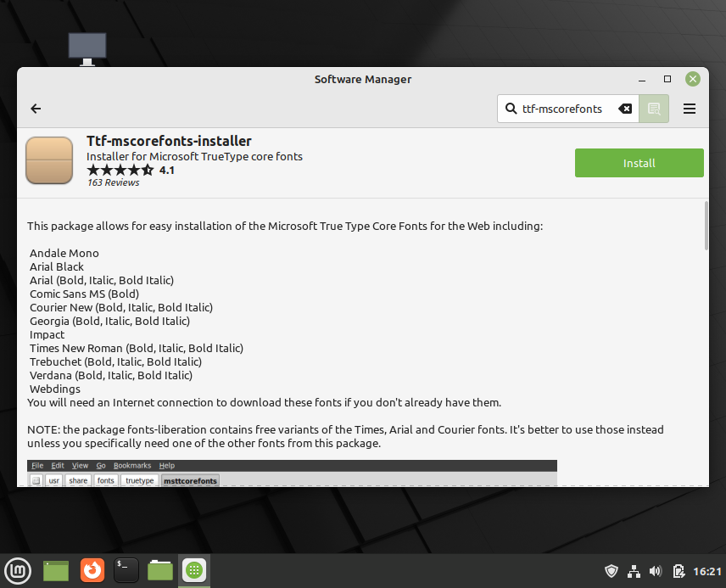Viewport: 726px width, 588px height.
Task: Click the star rating 4.1
Action: [x=131, y=170]
